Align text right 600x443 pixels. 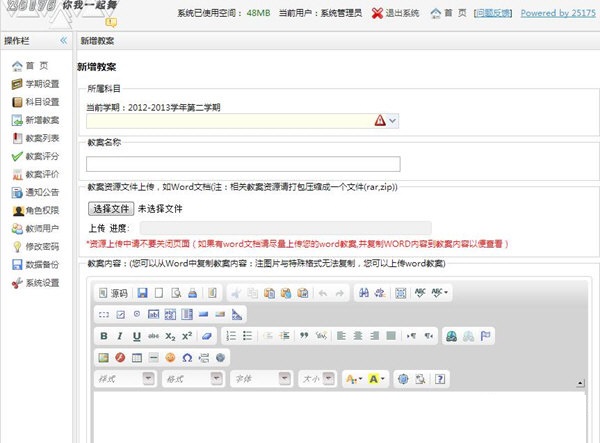coord(374,336)
